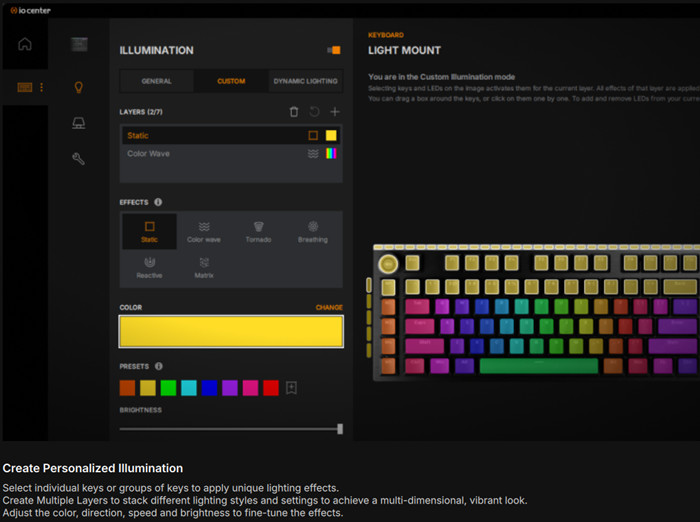The height and width of the screenshot is (522, 700).
Task: Show the Effects info tooltip icon
Action: click(x=158, y=202)
